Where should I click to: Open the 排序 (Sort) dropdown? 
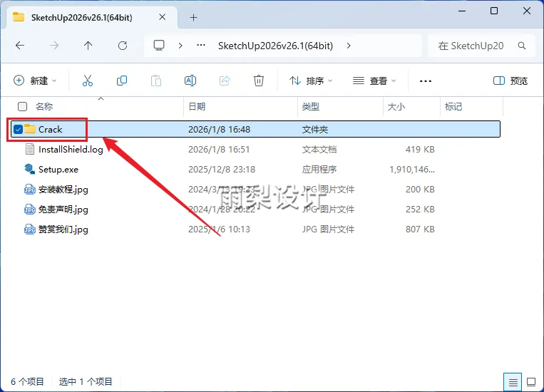click(x=311, y=81)
